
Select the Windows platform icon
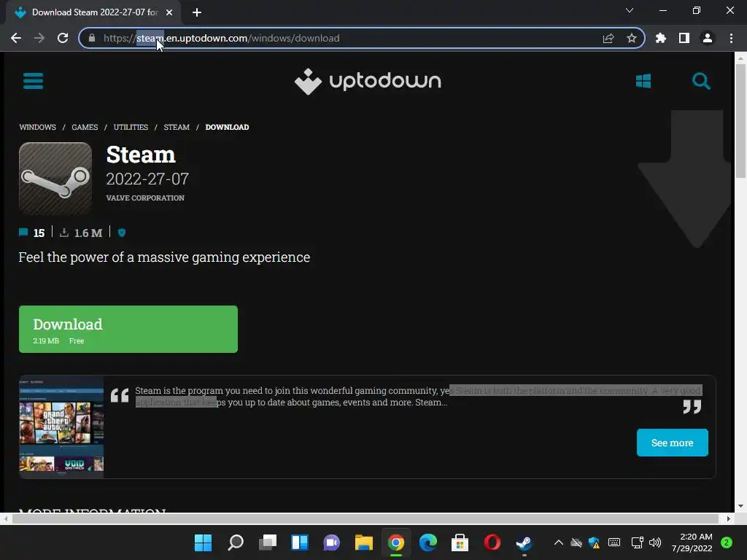click(x=643, y=81)
